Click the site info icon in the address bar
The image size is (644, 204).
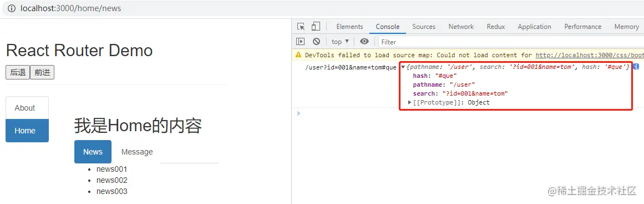[x=12, y=8]
